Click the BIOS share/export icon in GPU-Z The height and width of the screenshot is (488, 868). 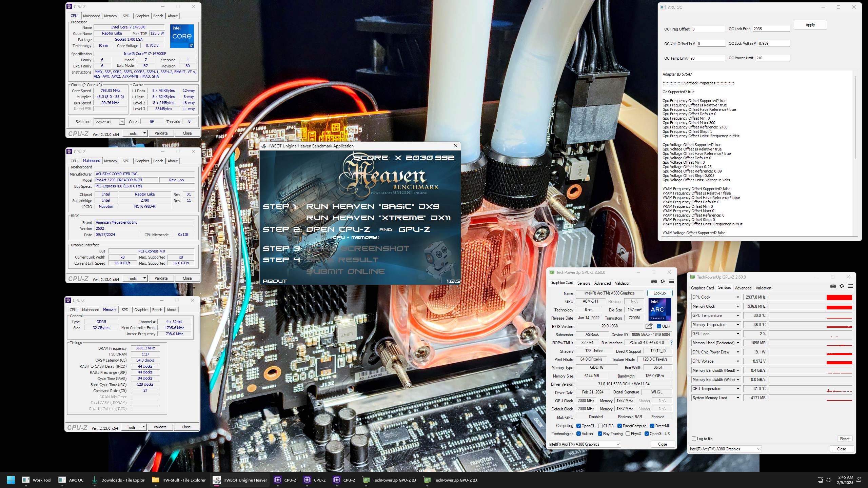click(x=649, y=326)
